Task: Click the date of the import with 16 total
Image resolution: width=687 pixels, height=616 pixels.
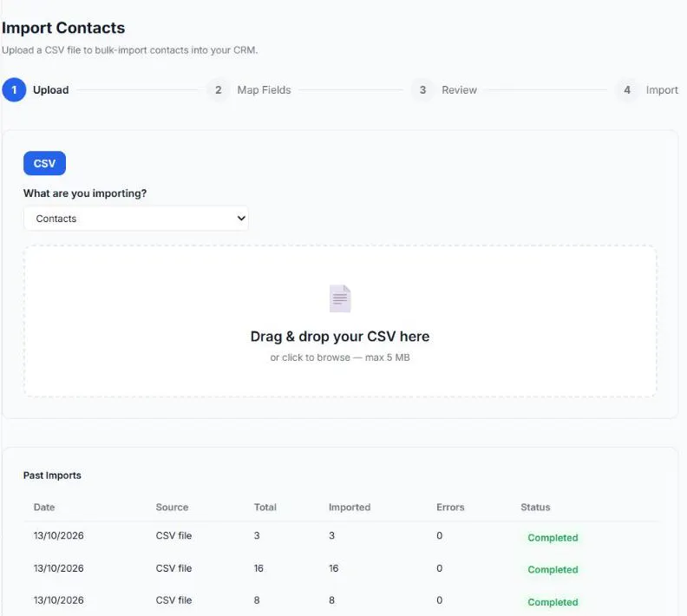Action: coord(59,568)
